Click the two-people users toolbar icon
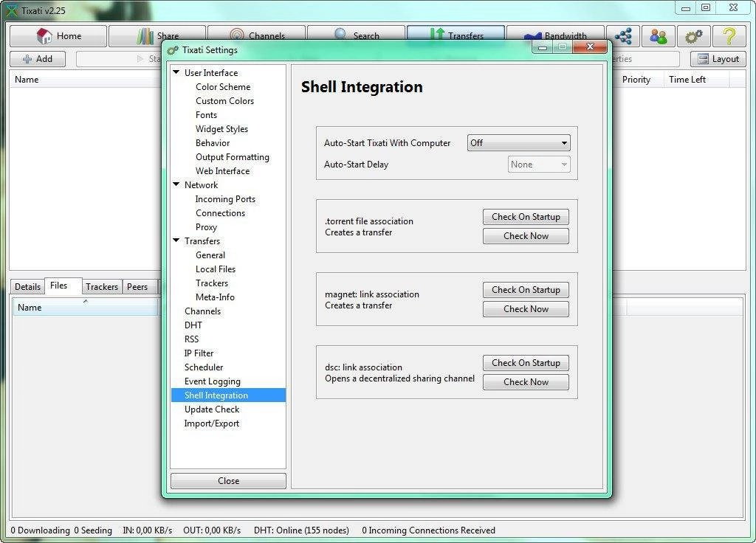 click(x=658, y=36)
